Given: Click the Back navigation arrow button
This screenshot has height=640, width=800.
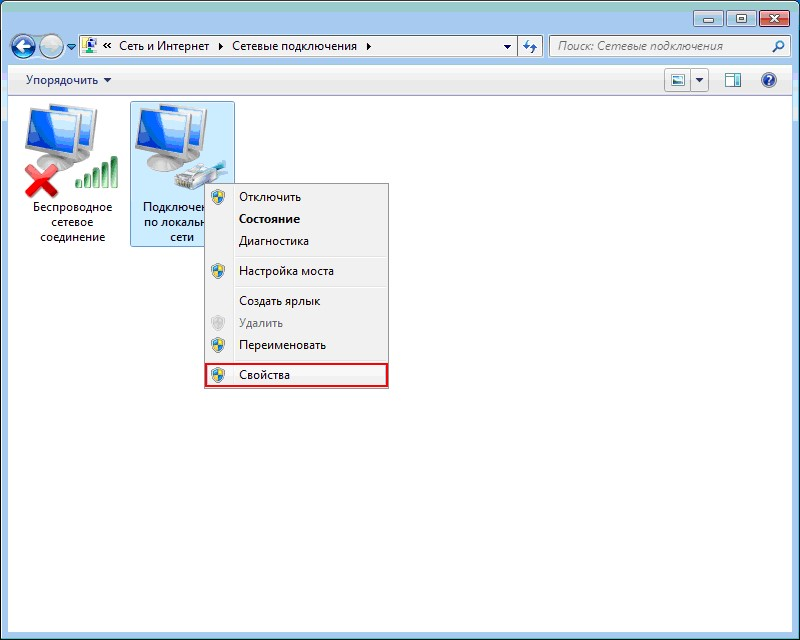Looking at the screenshot, I should (24, 46).
